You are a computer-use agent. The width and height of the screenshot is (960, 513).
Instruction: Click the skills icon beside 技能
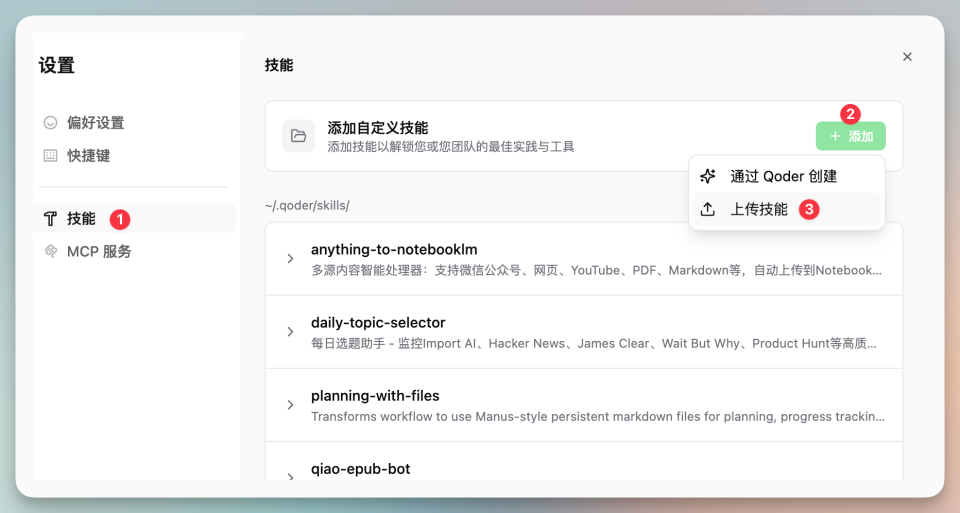(50, 219)
